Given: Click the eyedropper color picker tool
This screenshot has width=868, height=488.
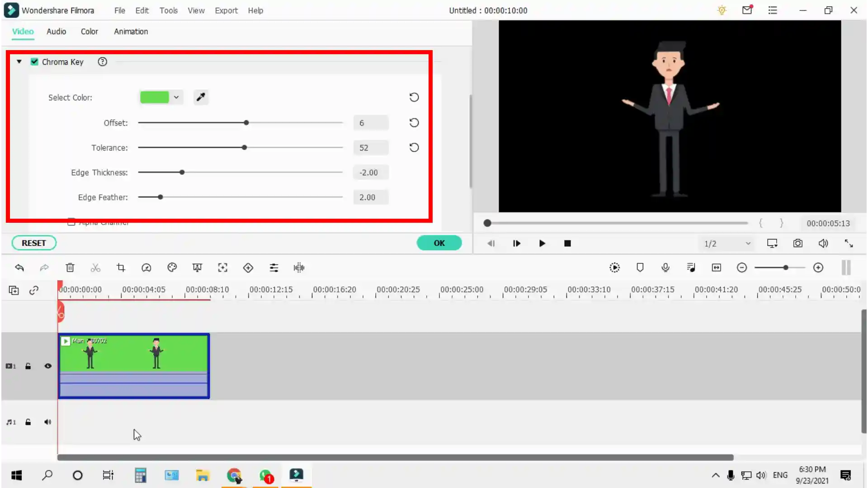Looking at the screenshot, I should click(201, 97).
